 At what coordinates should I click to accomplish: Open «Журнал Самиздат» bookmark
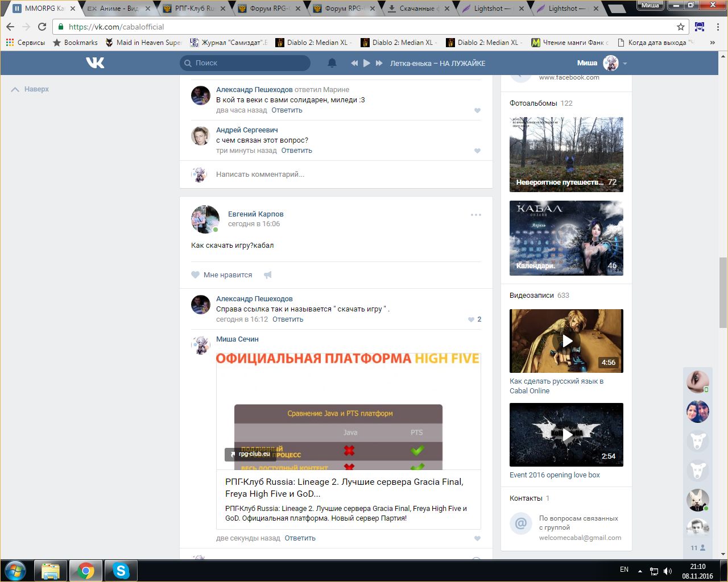pyautogui.click(x=229, y=43)
